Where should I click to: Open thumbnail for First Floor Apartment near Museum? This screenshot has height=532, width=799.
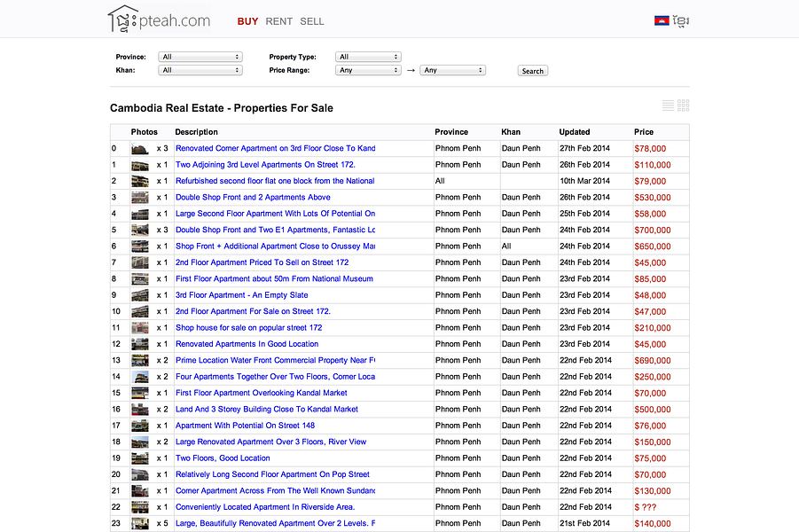(x=139, y=279)
